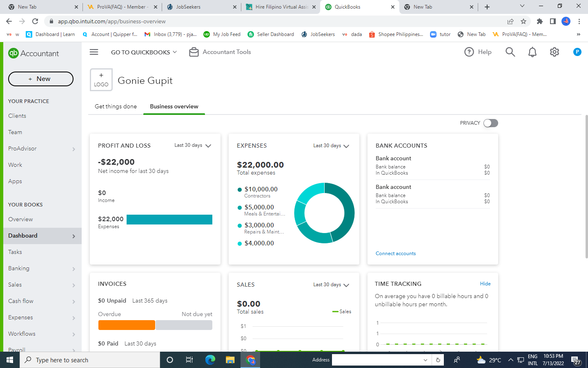
Task: Change the Expenses date range
Action: [x=331, y=146]
